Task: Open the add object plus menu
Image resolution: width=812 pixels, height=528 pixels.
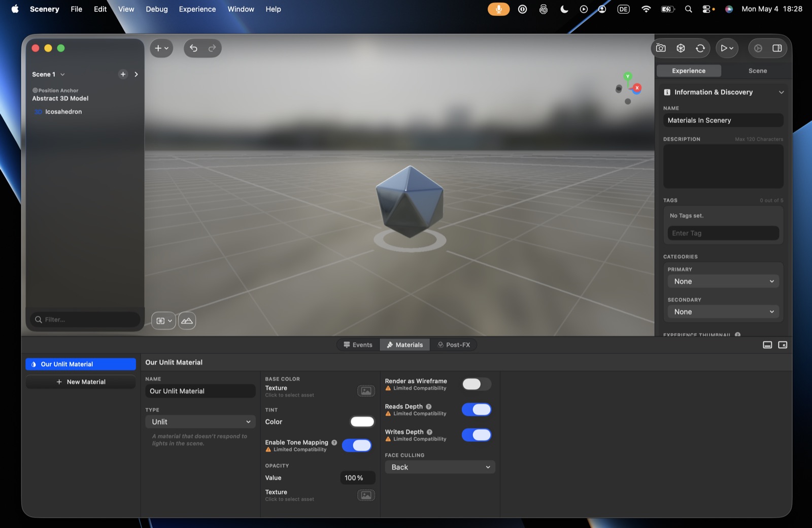Action: pos(161,48)
